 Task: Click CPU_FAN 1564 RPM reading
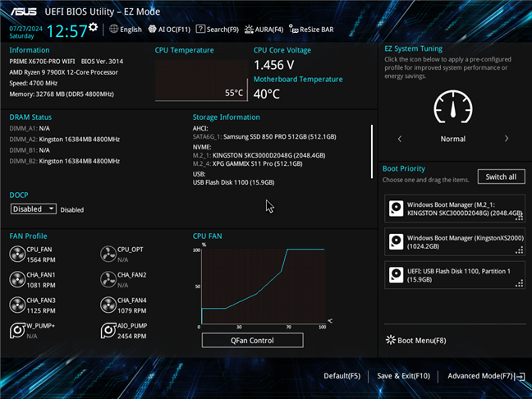pyautogui.click(x=41, y=260)
